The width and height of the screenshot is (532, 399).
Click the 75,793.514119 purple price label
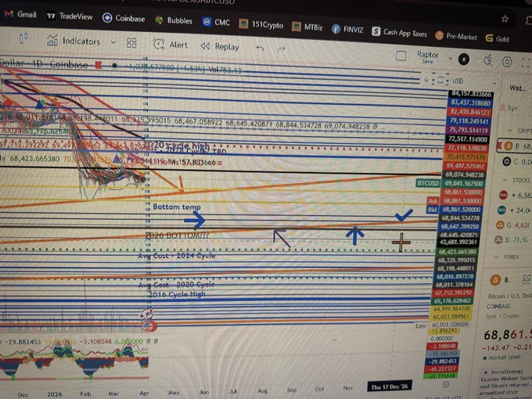coord(468,130)
